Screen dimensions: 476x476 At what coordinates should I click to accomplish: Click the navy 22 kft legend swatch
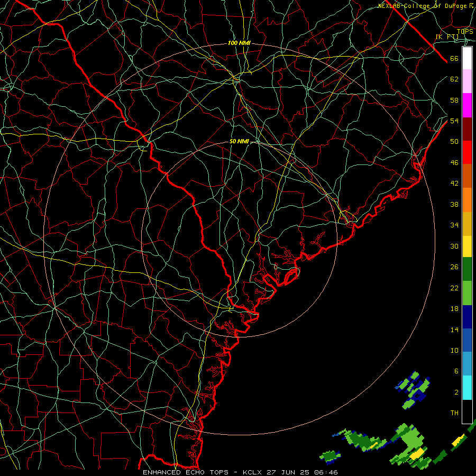coord(467,317)
